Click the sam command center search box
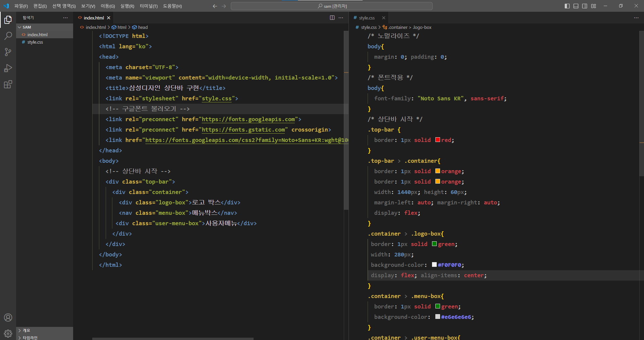Viewport: 644px width, 340px height. [332, 6]
